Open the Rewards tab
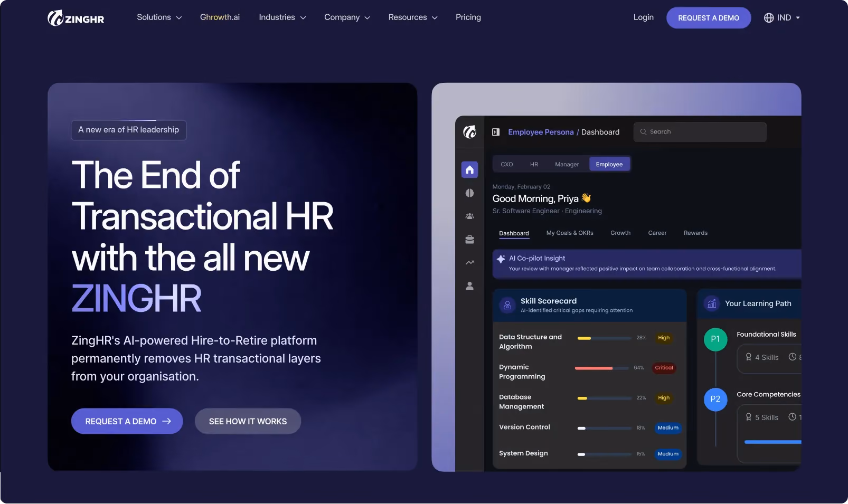 695,233
